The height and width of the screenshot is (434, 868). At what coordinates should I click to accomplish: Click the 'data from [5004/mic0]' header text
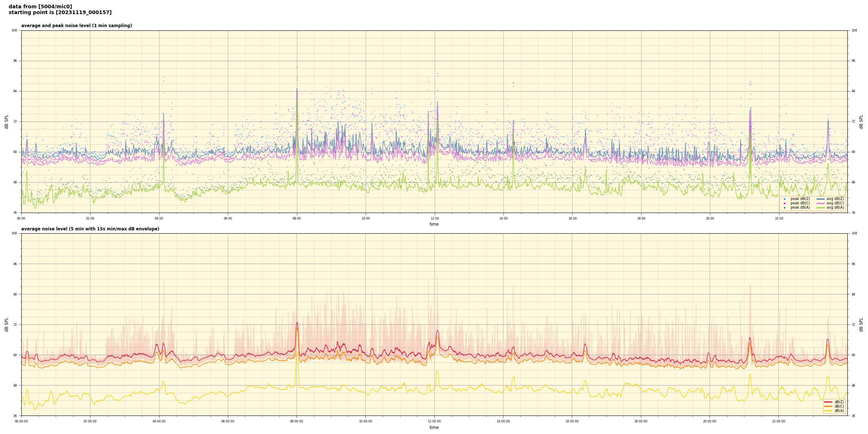pos(40,7)
